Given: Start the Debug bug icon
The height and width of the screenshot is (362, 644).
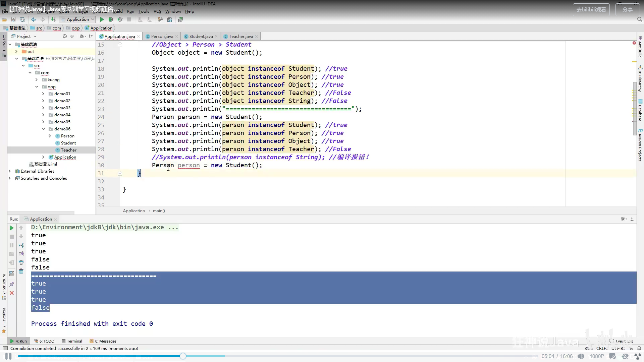Looking at the screenshot, I should tap(111, 19).
